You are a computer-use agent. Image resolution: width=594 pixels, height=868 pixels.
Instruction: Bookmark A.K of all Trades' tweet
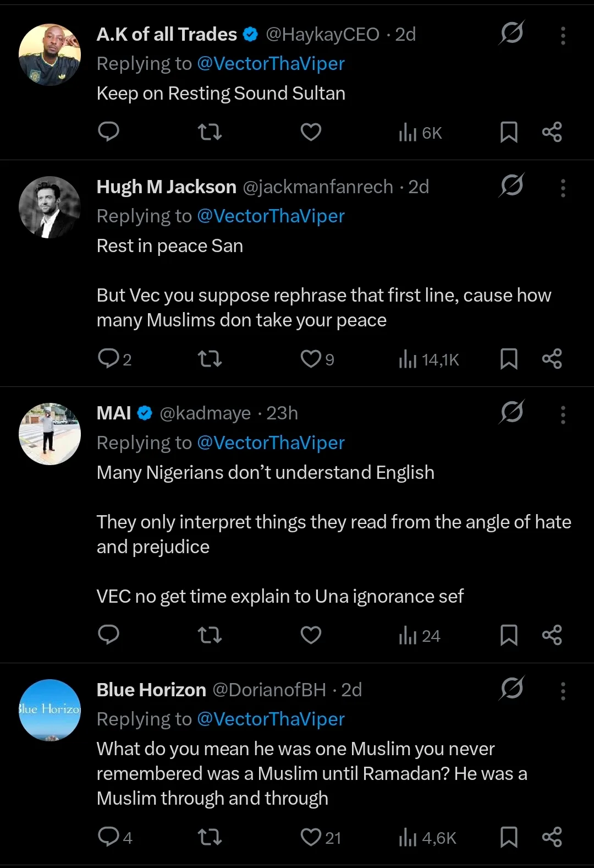[x=509, y=132]
